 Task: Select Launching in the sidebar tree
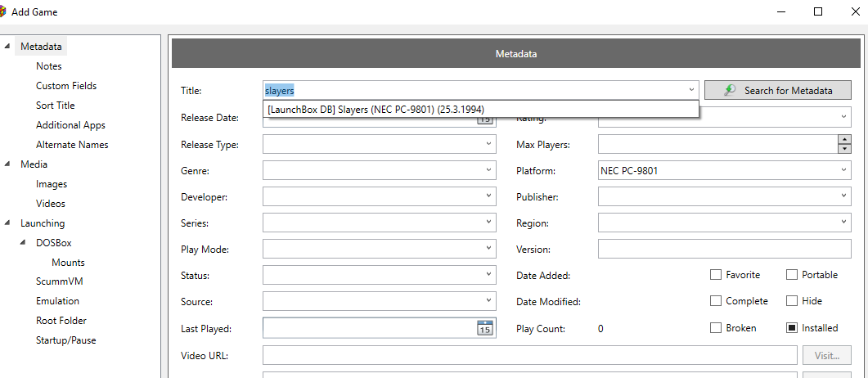click(x=43, y=223)
